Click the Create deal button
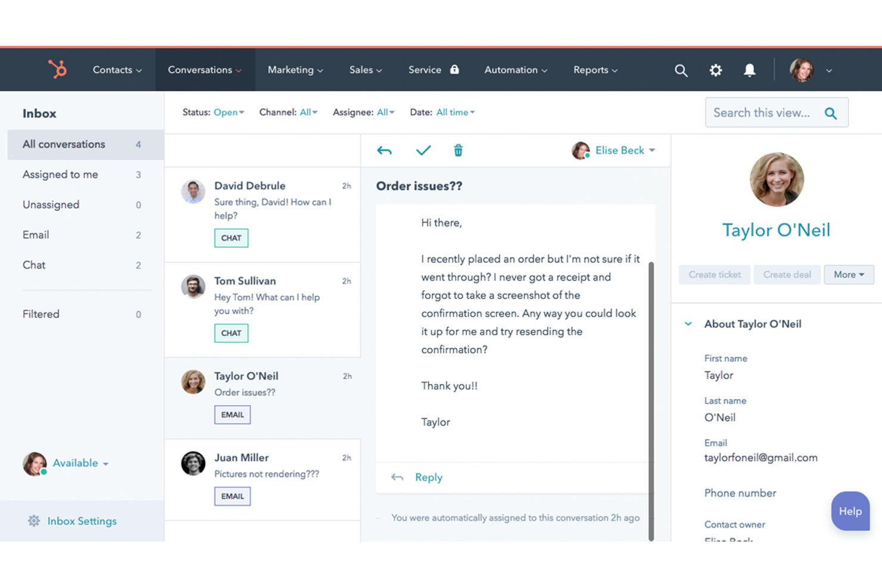The width and height of the screenshot is (882, 588). pos(787,275)
